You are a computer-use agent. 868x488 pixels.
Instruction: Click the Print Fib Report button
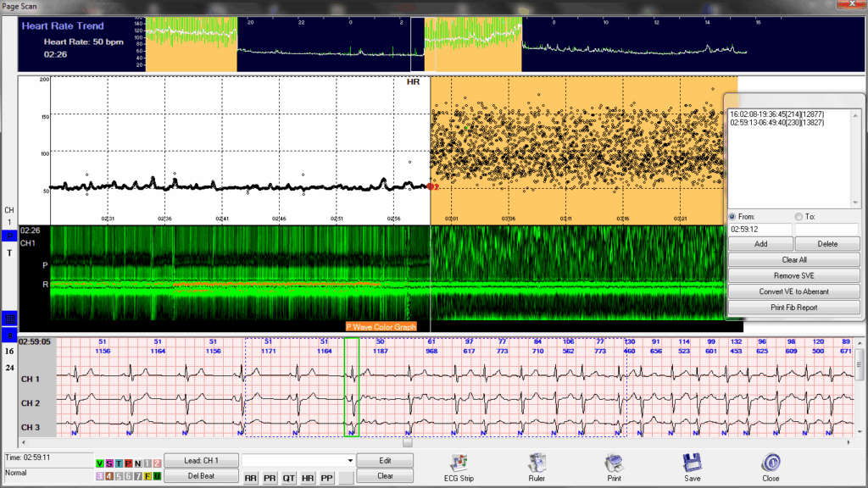point(793,308)
